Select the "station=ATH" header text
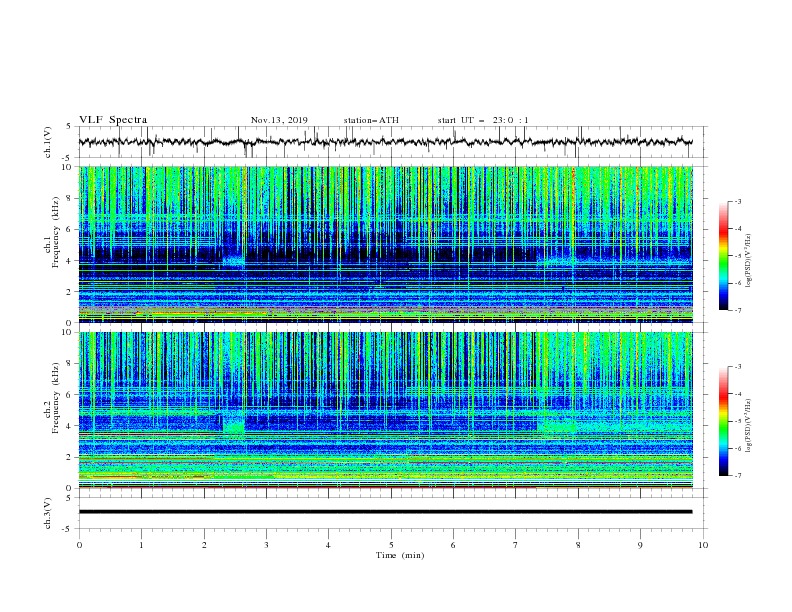 click(371, 120)
